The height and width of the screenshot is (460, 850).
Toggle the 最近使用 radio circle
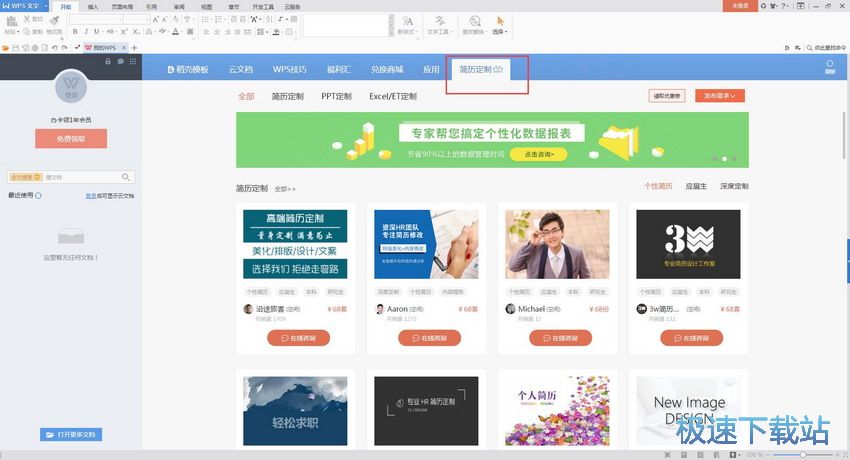coord(38,196)
